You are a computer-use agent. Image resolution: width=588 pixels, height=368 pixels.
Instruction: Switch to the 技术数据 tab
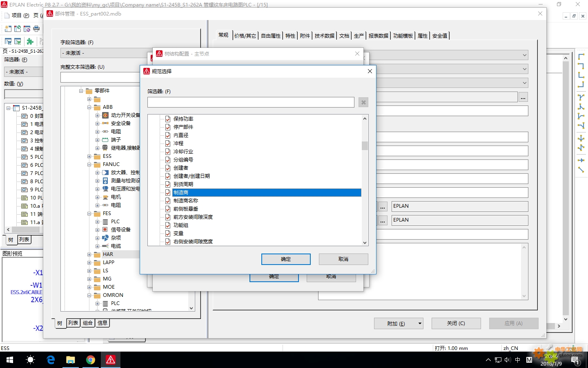[324, 36]
